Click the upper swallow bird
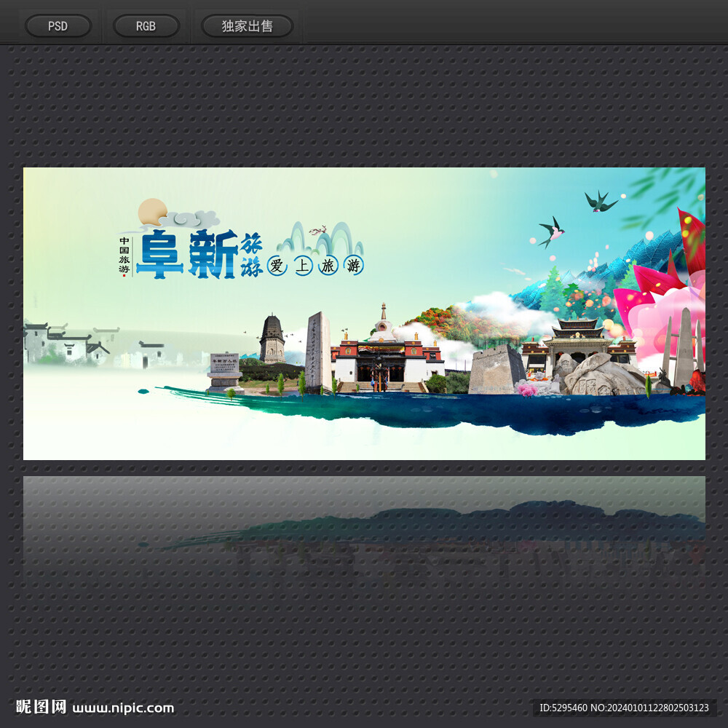This screenshot has height=728, width=728. [x=600, y=202]
